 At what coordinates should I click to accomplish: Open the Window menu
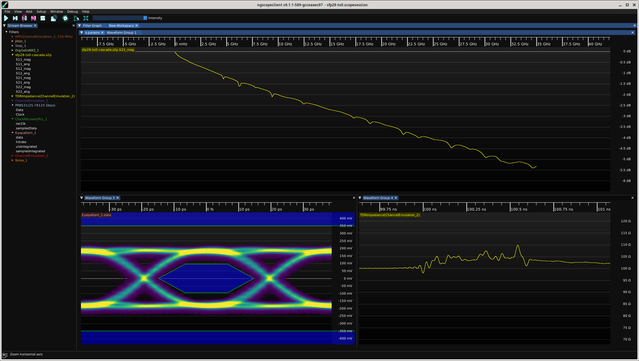point(57,12)
